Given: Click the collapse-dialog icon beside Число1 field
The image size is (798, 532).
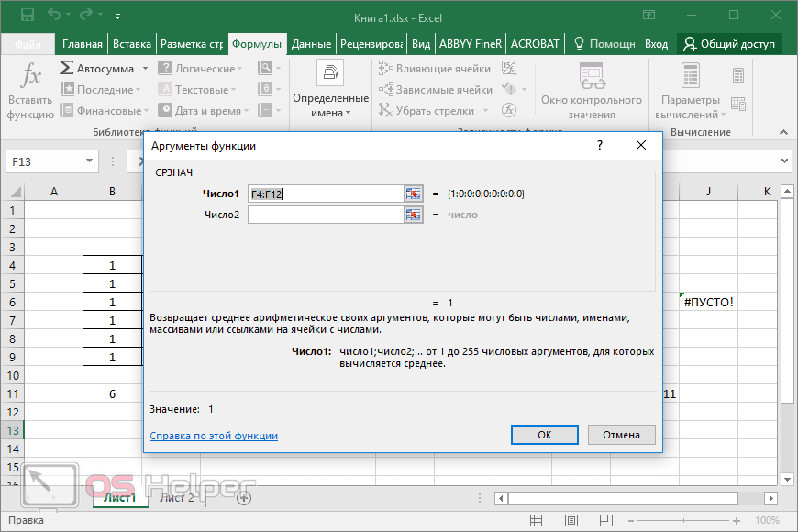Looking at the screenshot, I should [413, 194].
